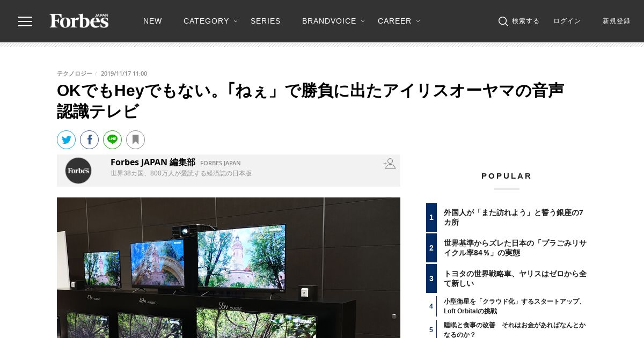Open the NEW menu item
The width and height of the screenshot is (644, 338).
coord(152,21)
